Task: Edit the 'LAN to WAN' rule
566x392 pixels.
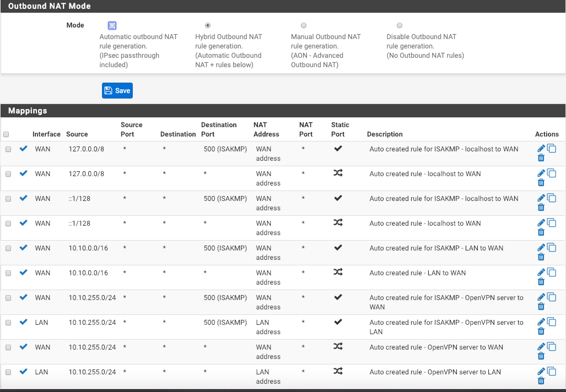Action: click(541, 273)
